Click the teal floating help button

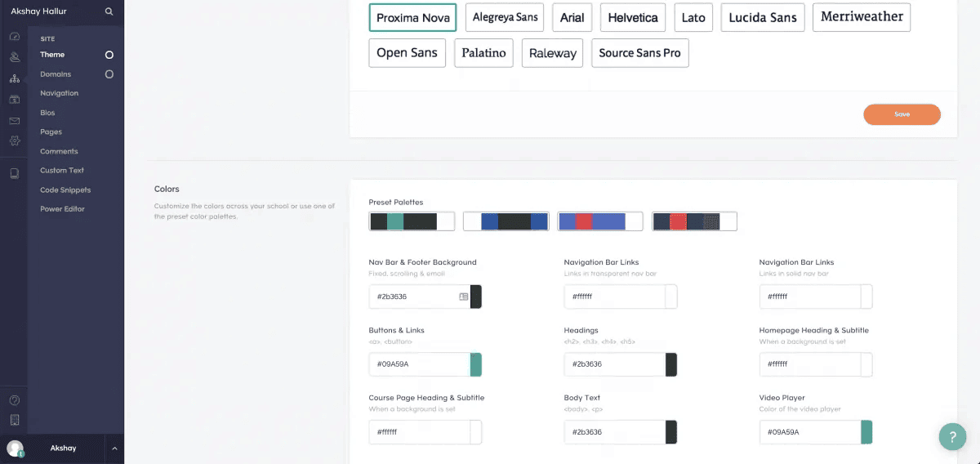point(952,436)
